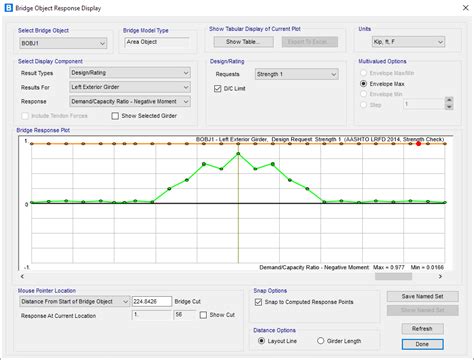This screenshot has width=474, height=360.
Task: Open the Units dropdown Kip, ft, F
Action: [408, 42]
